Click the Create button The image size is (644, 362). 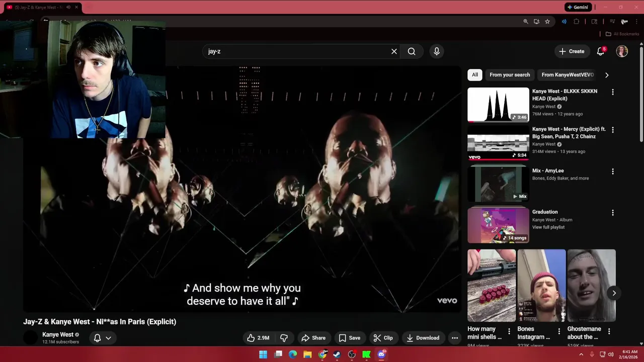(572, 51)
